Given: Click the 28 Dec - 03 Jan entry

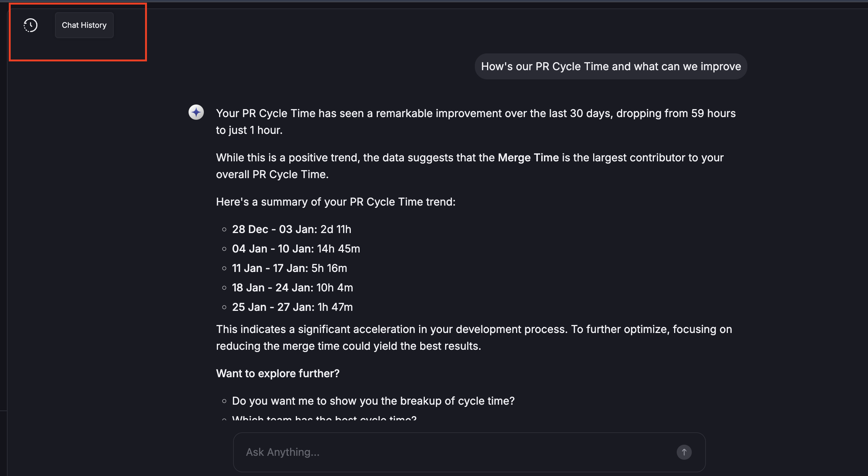Looking at the screenshot, I should (291, 229).
